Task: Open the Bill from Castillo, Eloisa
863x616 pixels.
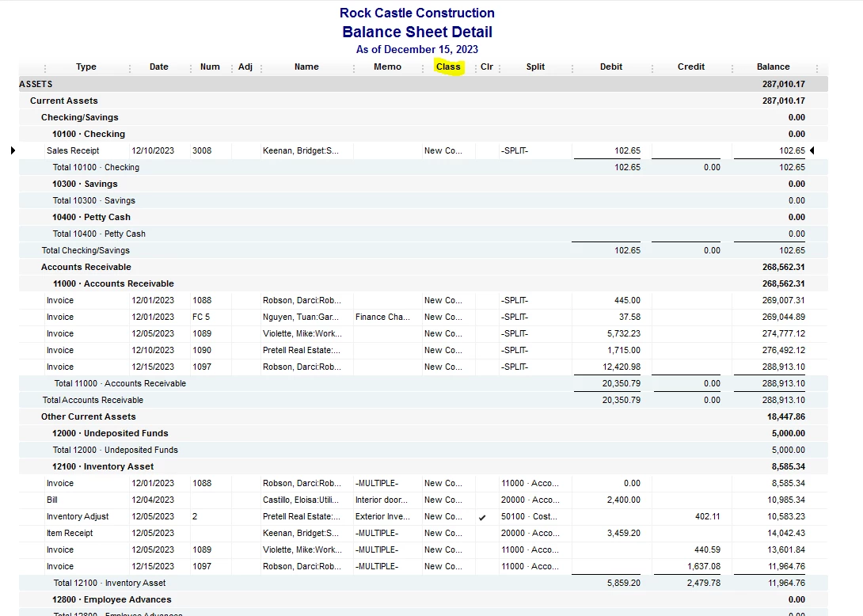Action: click(424, 500)
